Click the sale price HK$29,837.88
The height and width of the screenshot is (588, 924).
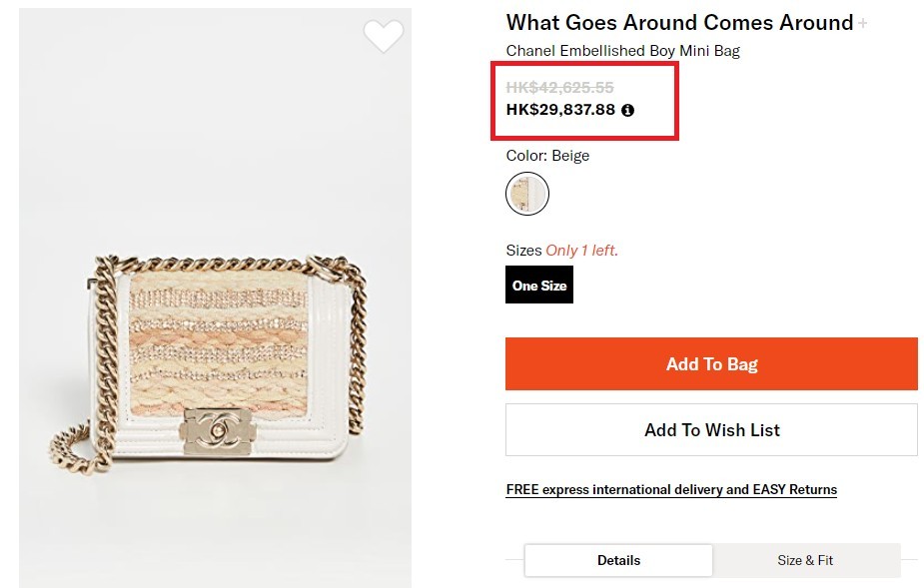[x=560, y=110]
